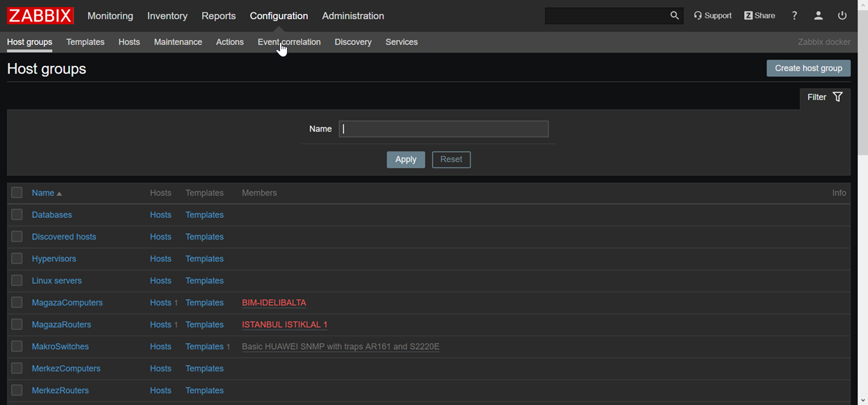868x405 pixels.
Task: Click the Share Z icon
Action: click(x=748, y=15)
